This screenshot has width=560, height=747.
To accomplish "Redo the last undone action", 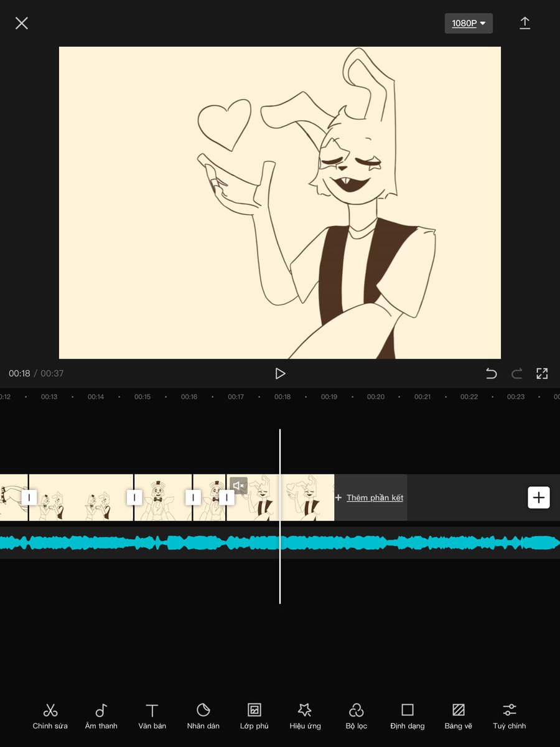I will 516,374.
